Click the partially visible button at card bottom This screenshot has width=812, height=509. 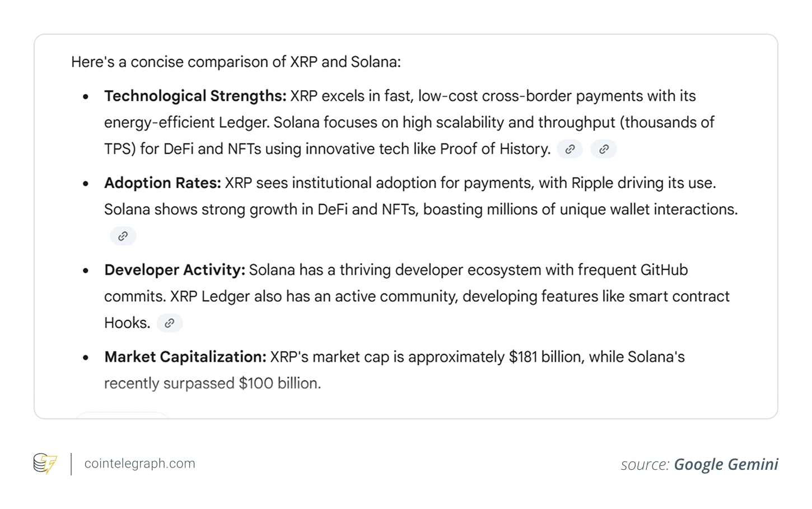click(122, 415)
